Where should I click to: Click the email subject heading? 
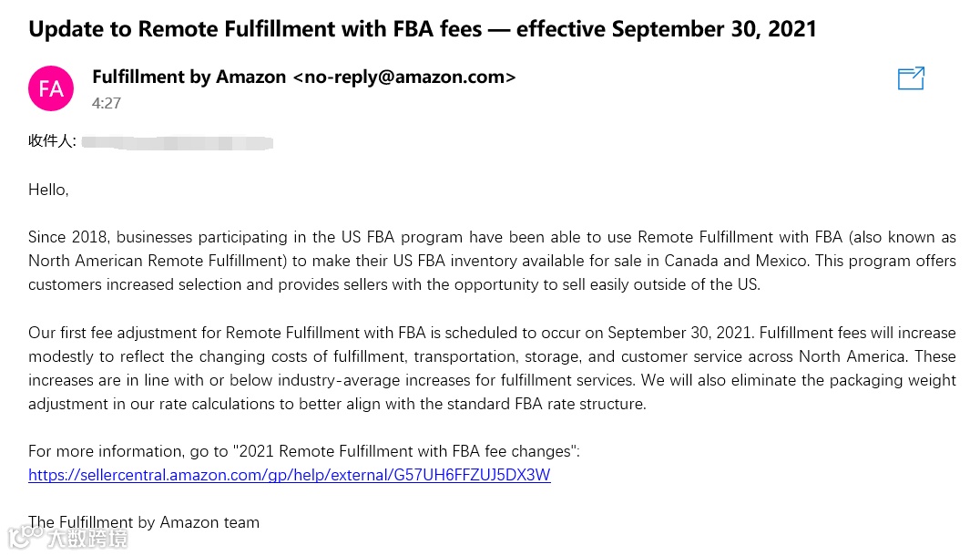click(423, 29)
